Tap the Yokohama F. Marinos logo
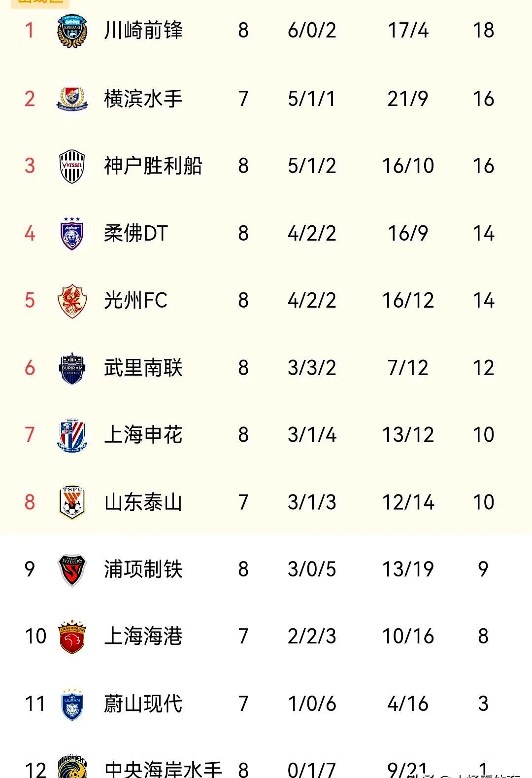 72,99
